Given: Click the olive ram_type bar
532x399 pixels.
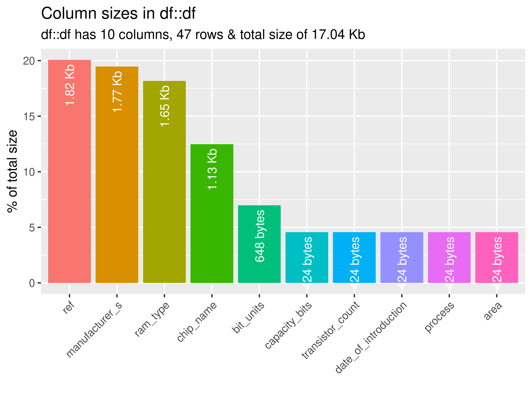Looking at the screenshot, I should coord(164,182).
